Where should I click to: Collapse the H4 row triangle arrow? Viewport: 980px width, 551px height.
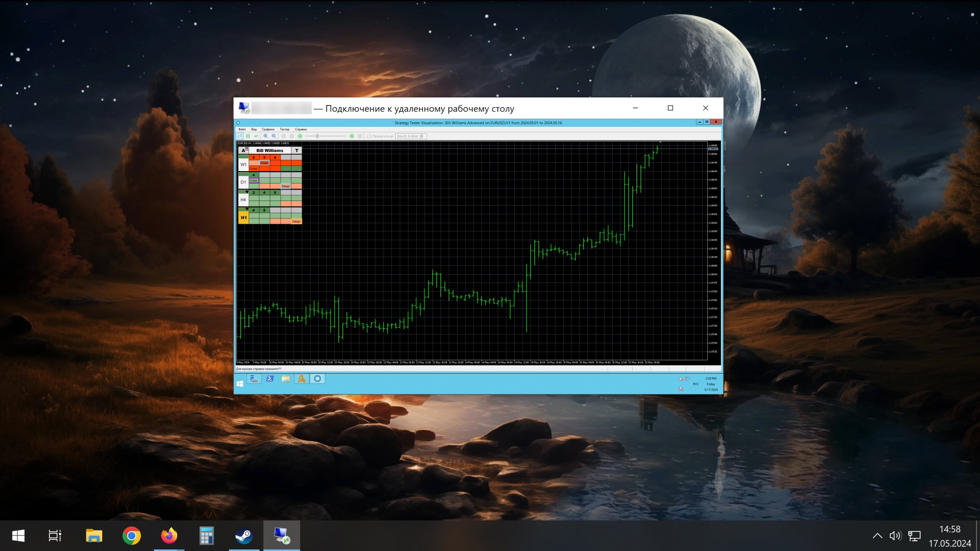point(247,192)
